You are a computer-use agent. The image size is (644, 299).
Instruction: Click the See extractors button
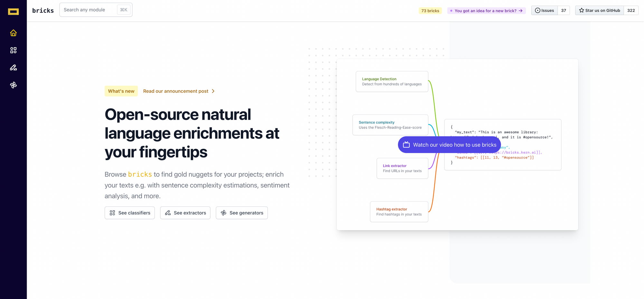click(185, 213)
